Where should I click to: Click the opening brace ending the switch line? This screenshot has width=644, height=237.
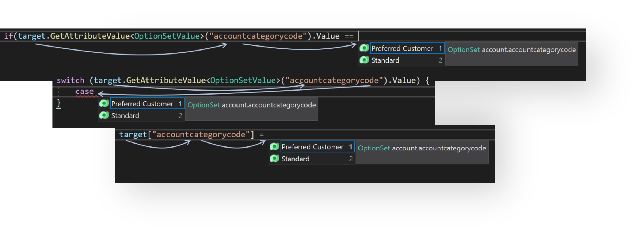427,81
